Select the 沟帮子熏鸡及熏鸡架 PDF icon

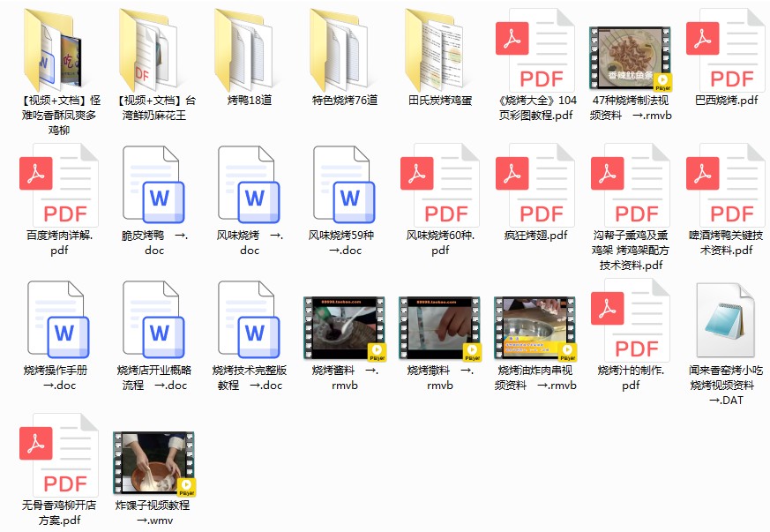(631, 184)
